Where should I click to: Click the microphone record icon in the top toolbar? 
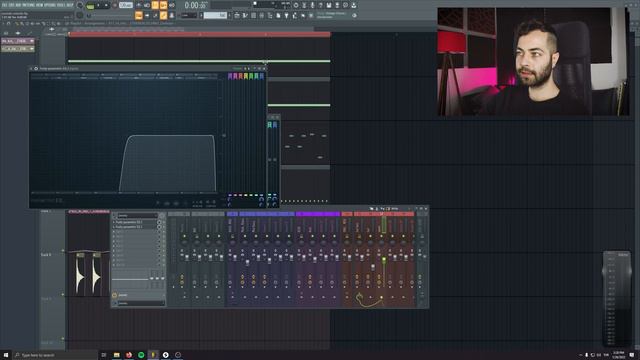pos(313,5)
